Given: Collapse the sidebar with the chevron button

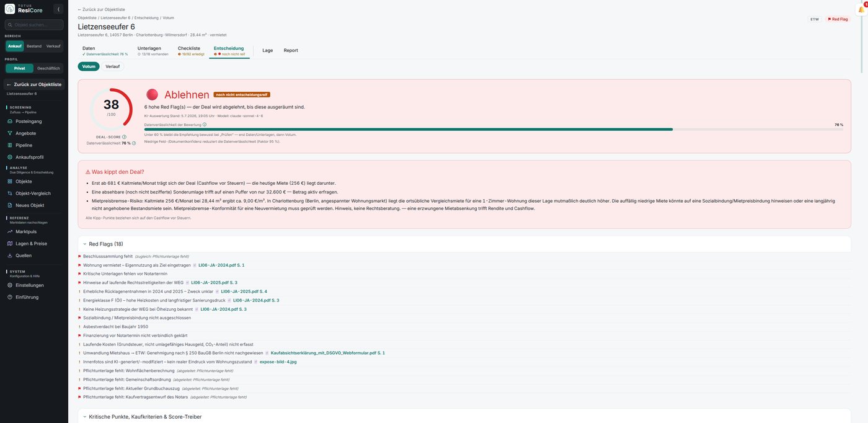Looking at the screenshot, I should pos(58,9).
